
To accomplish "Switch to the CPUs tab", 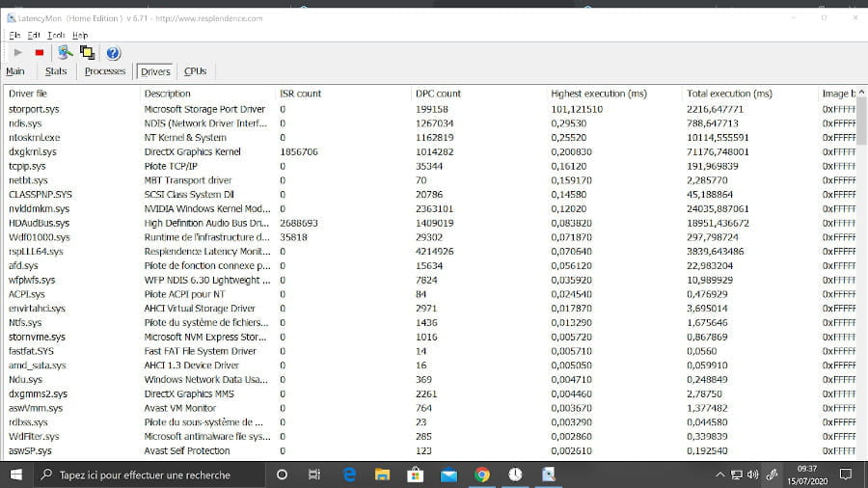I will 195,71.
